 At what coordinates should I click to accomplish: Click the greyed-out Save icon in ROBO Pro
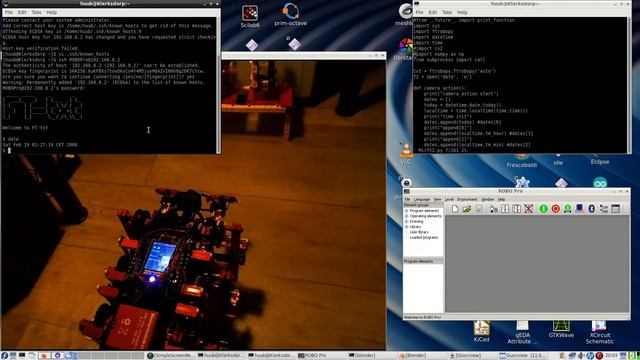click(479, 209)
